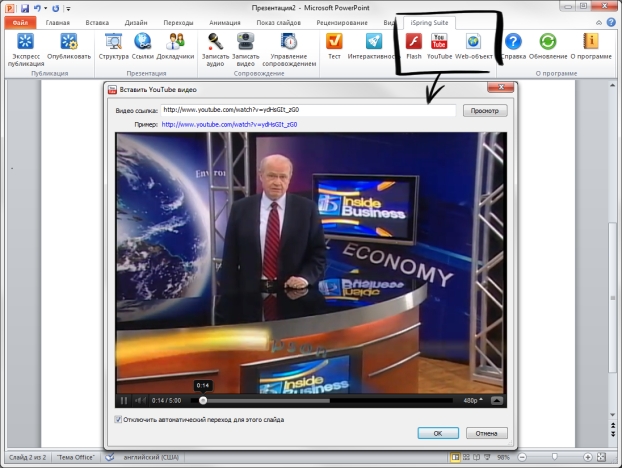Viewport: 622px width, 468px height.
Task: Click the 98% zoom level
Action: [503, 457]
